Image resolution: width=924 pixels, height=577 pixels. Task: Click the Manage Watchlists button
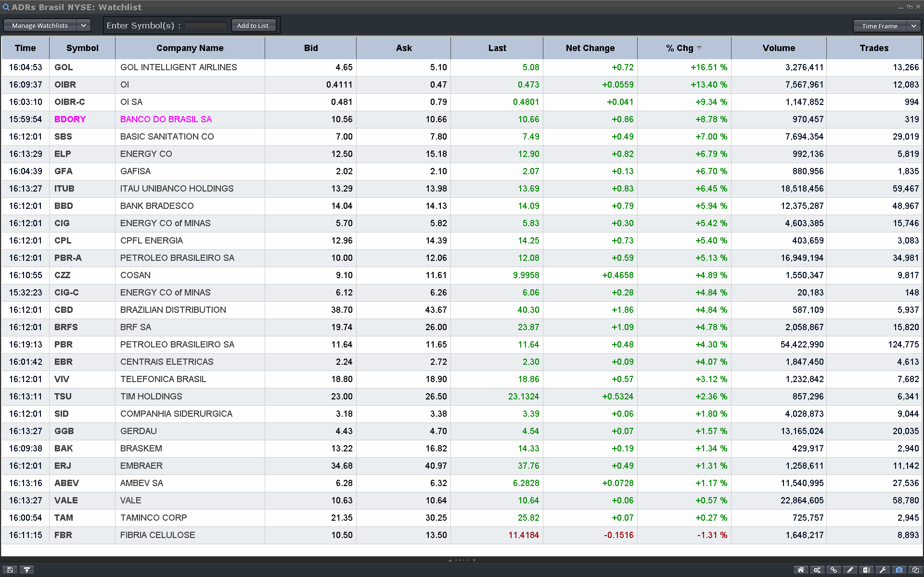pos(40,26)
